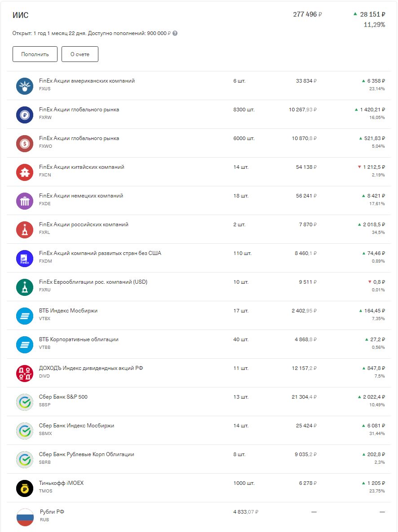Click SBRB value 9 035,2 ₽
The width and height of the screenshot is (398, 532).
(306, 454)
